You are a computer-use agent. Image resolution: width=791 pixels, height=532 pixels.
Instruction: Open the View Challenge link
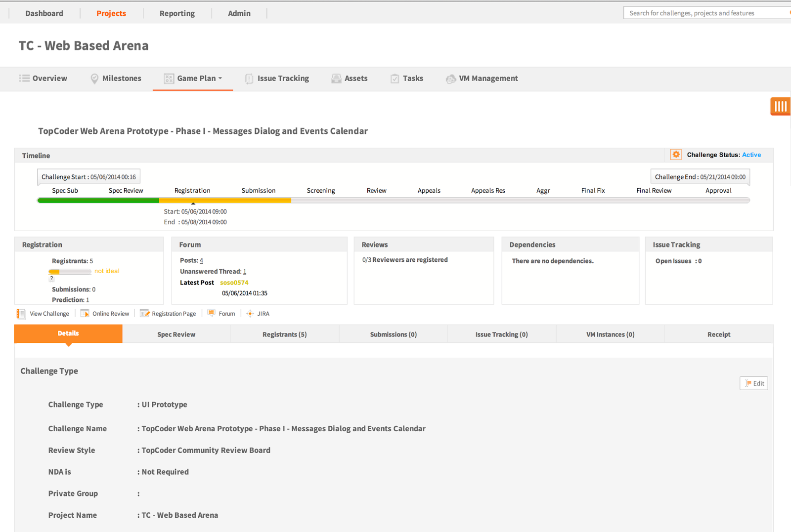click(49, 314)
